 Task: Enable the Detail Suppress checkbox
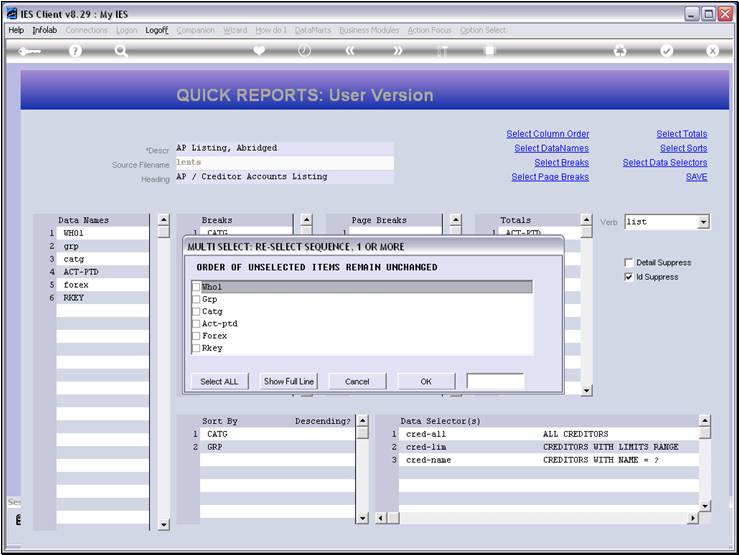pos(628,262)
